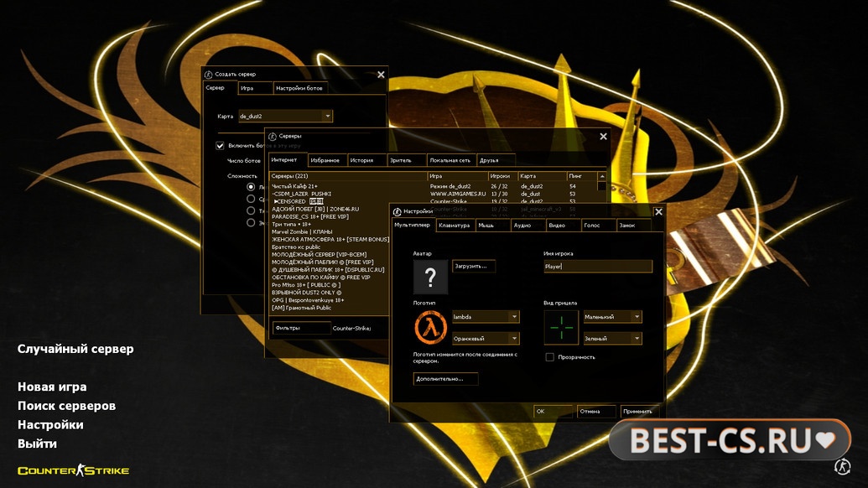The image size is (868, 488).
Task: Click OK in Настройки window
Action: click(553, 412)
